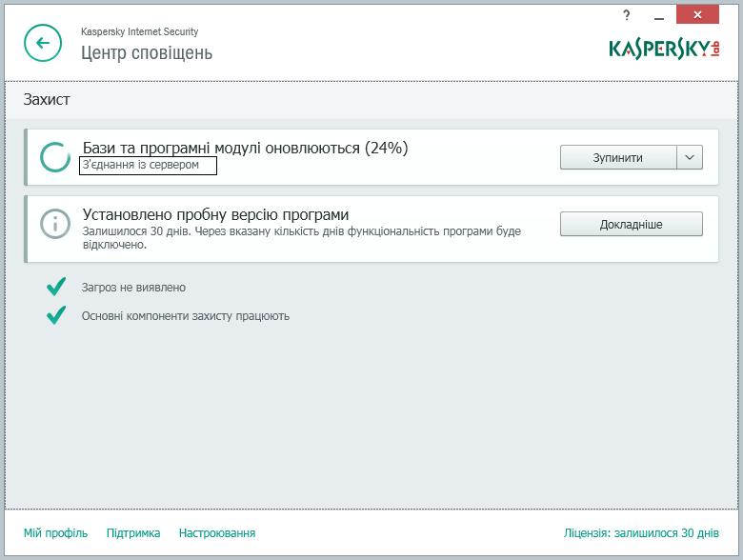Click the update progress spinner icon
This screenshot has width=743, height=560.
coord(55,157)
